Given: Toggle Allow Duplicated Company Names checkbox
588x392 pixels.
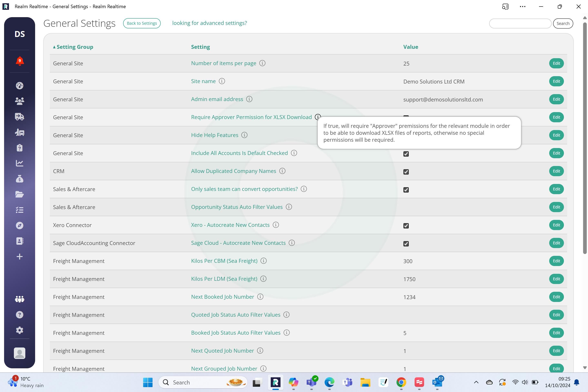Looking at the screenshot, I should pos(406,172).
